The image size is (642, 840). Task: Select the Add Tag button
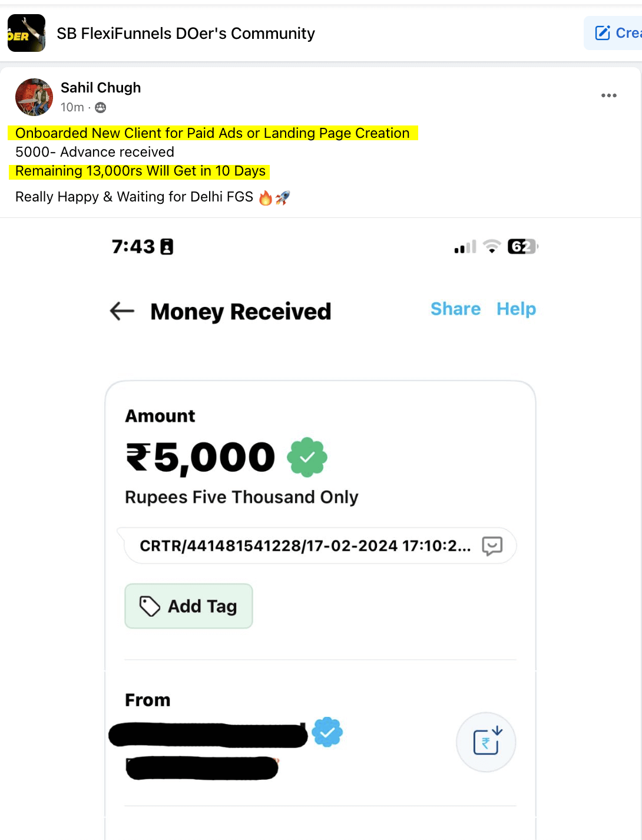[x=188, y=606]
